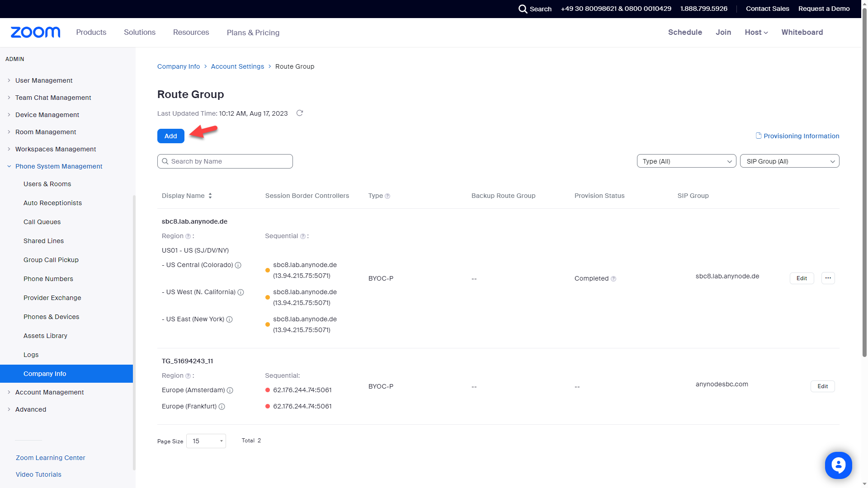Open the Host dropdown menu
This screenshot has height=488, width=868.
[756, 32]
